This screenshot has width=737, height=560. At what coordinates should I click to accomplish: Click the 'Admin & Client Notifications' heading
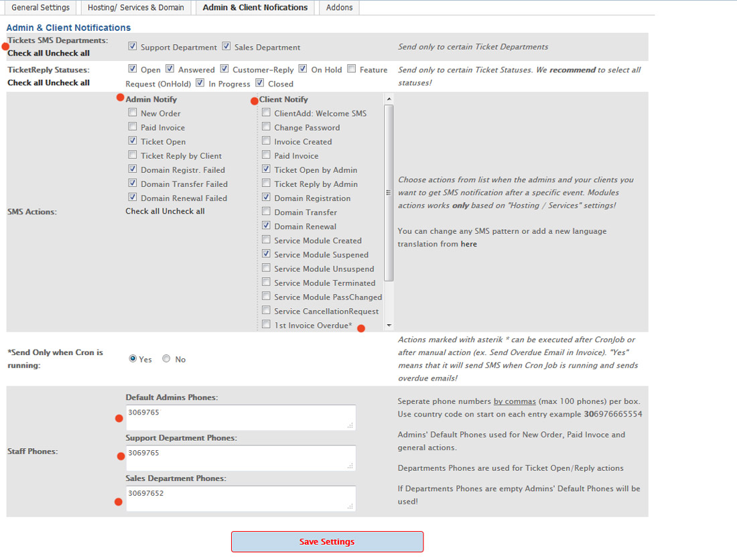click(68, 27)
